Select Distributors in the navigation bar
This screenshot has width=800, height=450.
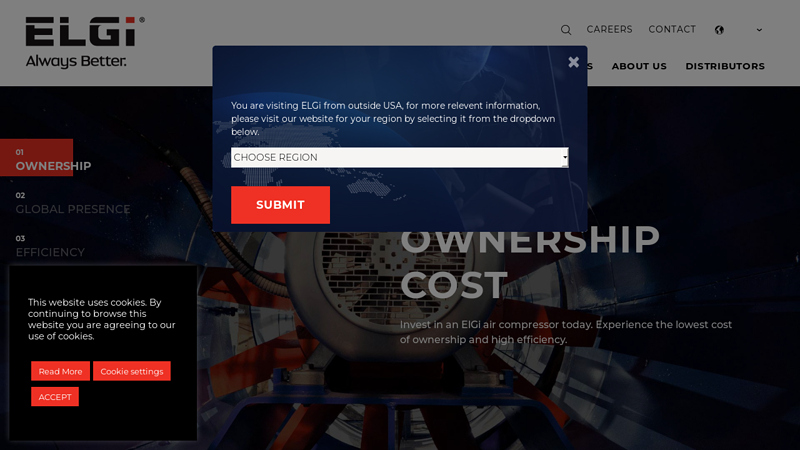725,66
